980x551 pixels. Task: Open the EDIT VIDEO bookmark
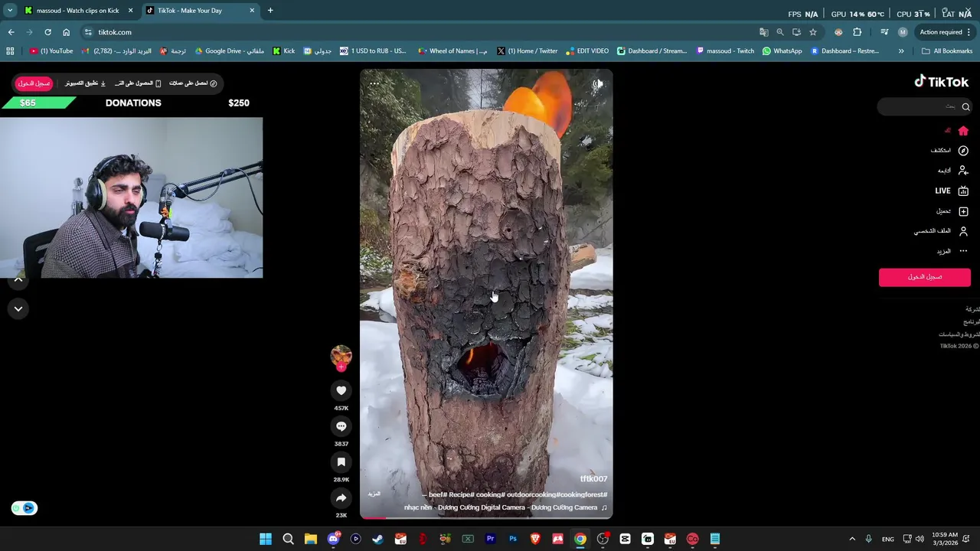(x=587, y=51)
